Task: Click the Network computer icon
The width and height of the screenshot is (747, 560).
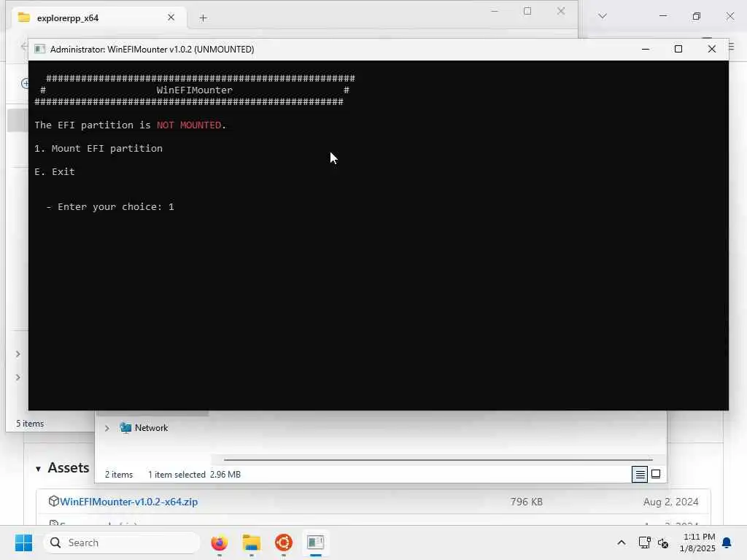Action: pos(125,427)
